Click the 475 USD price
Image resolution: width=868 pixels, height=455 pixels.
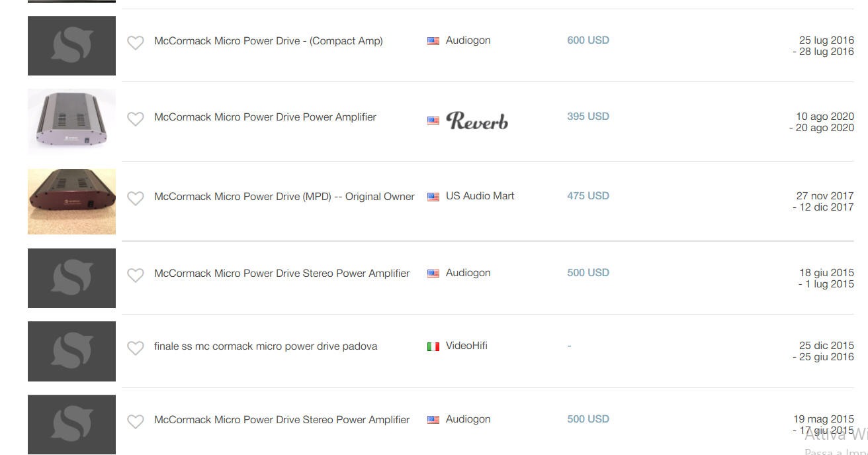587,196
